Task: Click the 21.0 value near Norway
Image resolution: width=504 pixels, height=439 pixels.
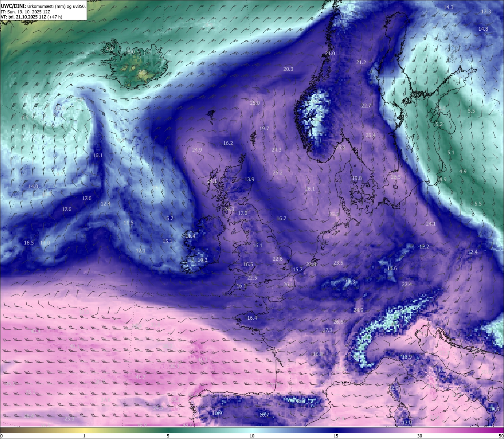Action: click(330, 54)
